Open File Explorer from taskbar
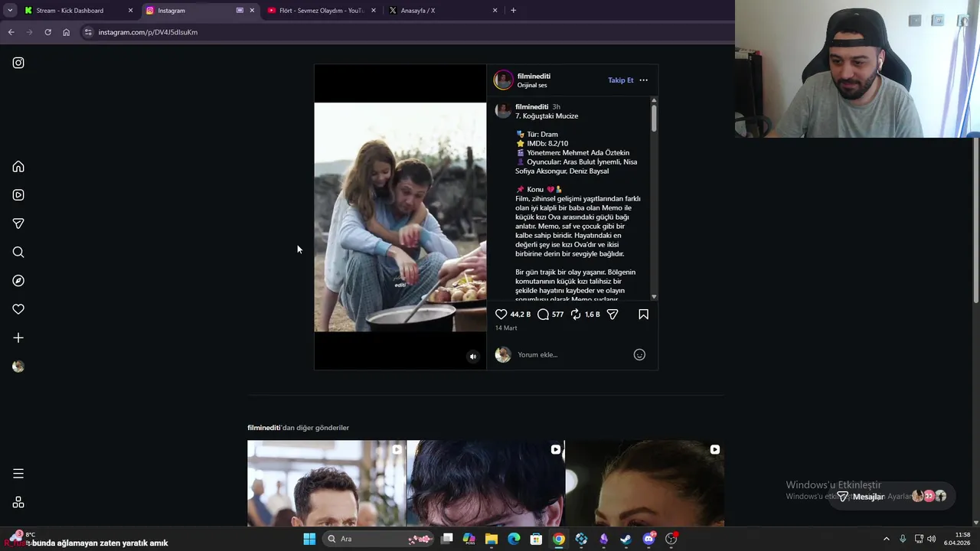The image size is (980, 551). point(492,540)
